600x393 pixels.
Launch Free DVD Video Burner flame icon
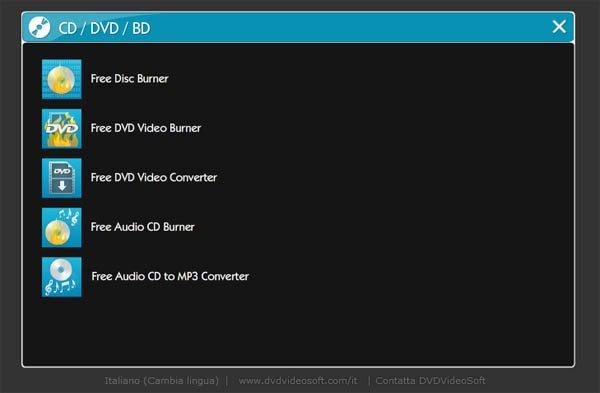click(x=62, y=129)
